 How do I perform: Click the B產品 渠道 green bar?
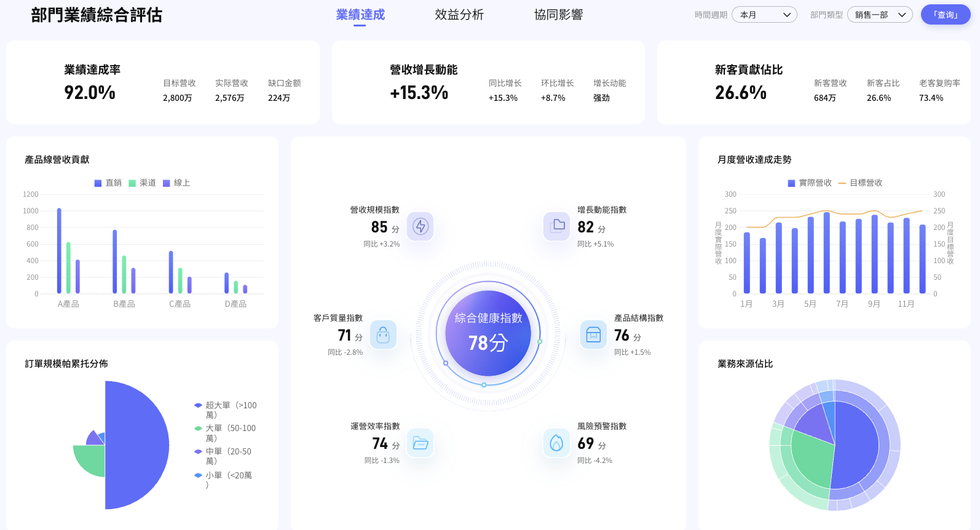[124, 274]
